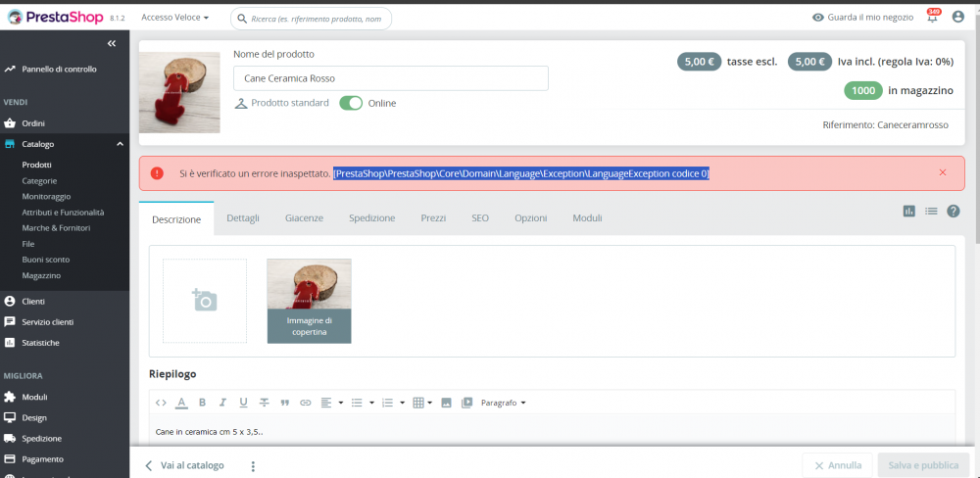The height and width of the screenshot is (478, 980).
Task: Click the search magnifier icon
Action: tap(242, 19)
